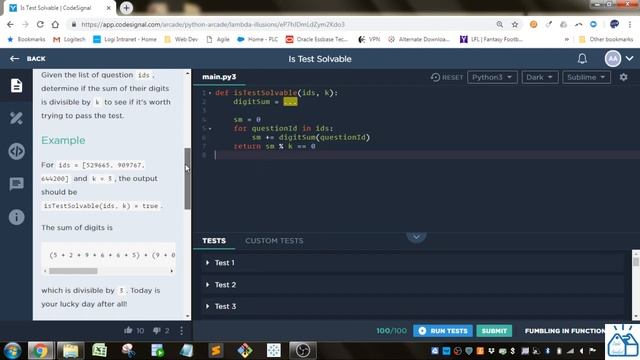Click the notifications bell icon
Viewport: 640px width, 360px height.
click(582, 59)
